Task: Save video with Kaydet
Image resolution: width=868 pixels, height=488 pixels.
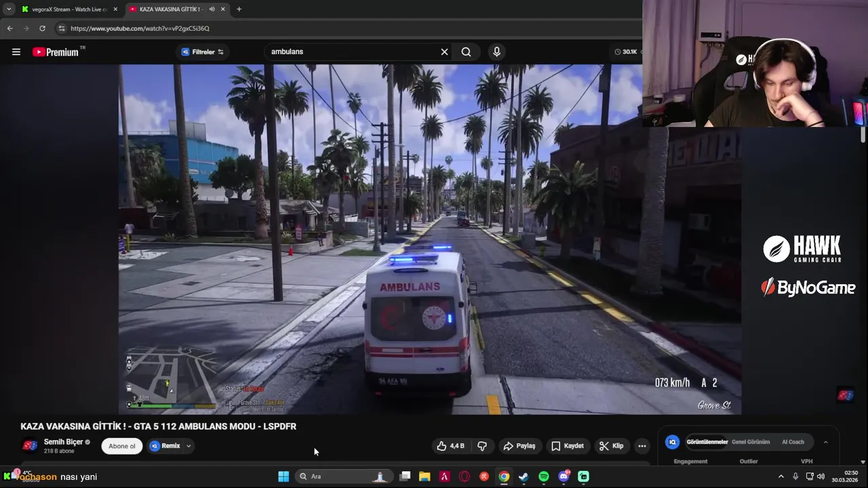Action: (x=568, y=446)
